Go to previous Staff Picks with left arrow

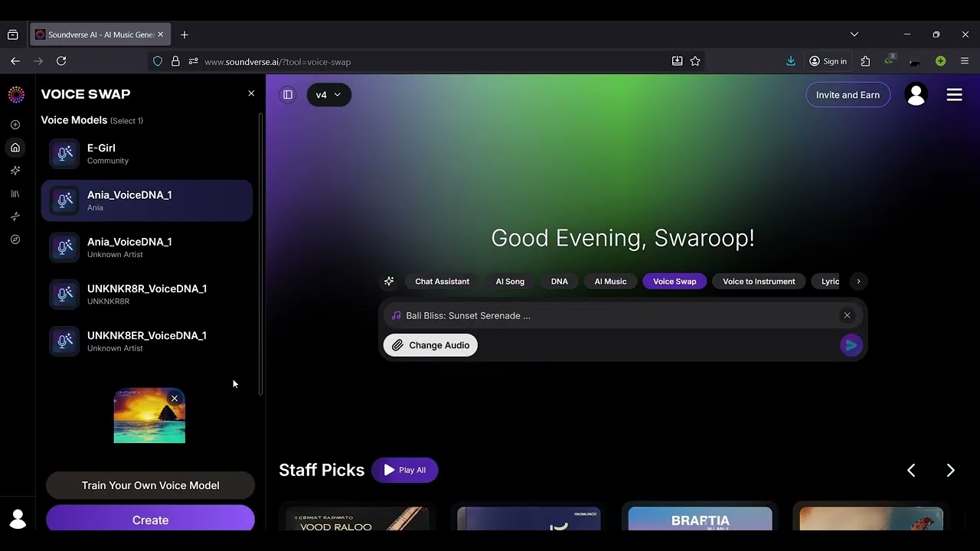[x=911, y=471]
